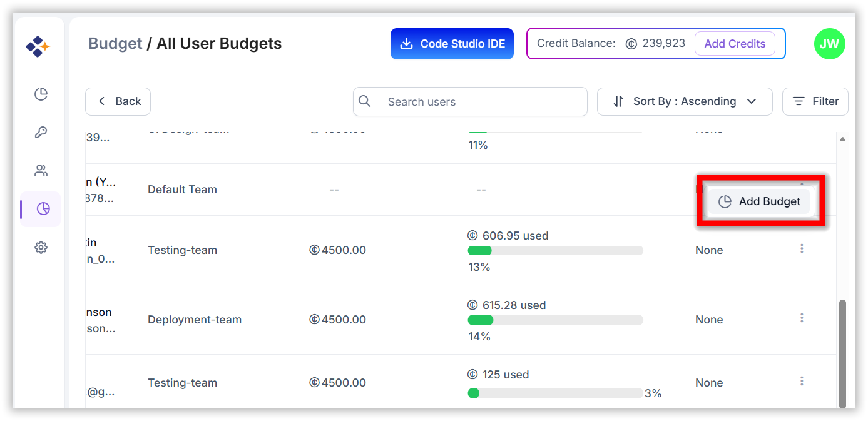
Task: Expand the Sort By : Ascending dropdown
Action: (684, 101)
